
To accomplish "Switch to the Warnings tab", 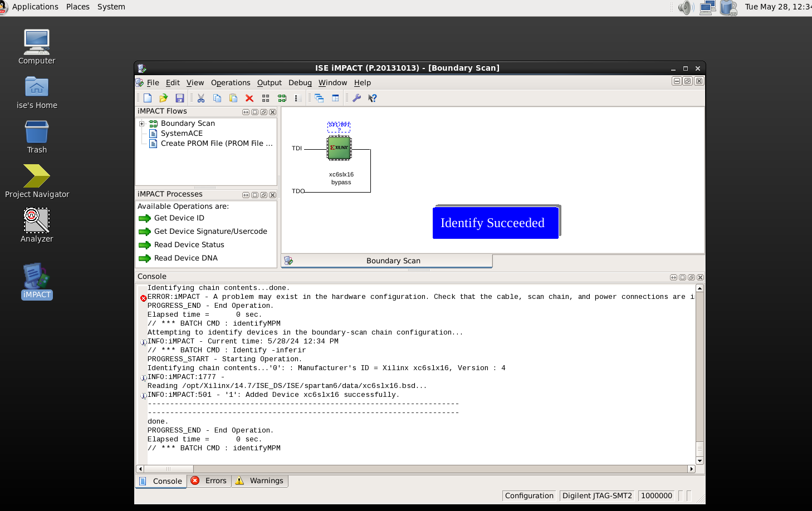I will click(x=260, y=481).
